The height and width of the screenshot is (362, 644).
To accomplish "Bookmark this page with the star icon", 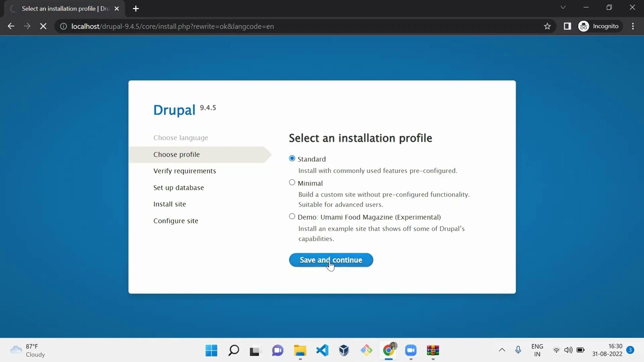I will [x=547, y=26].
